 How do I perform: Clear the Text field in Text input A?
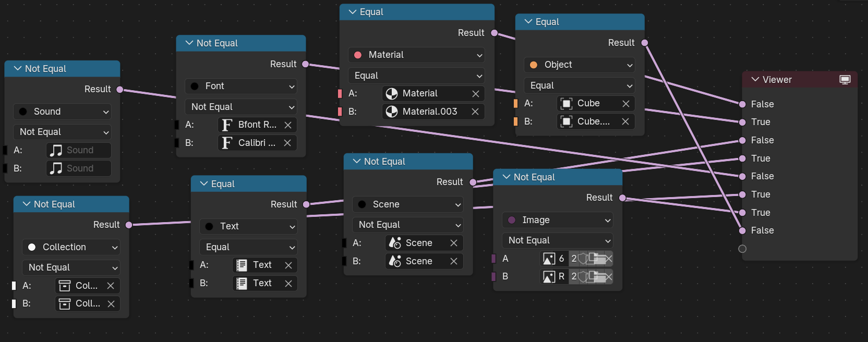288,265
